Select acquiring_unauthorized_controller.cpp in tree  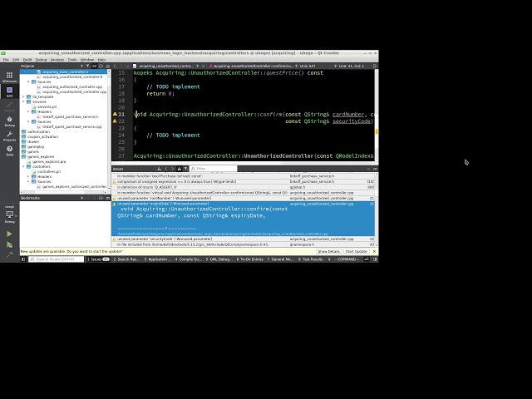click(74, 92)
